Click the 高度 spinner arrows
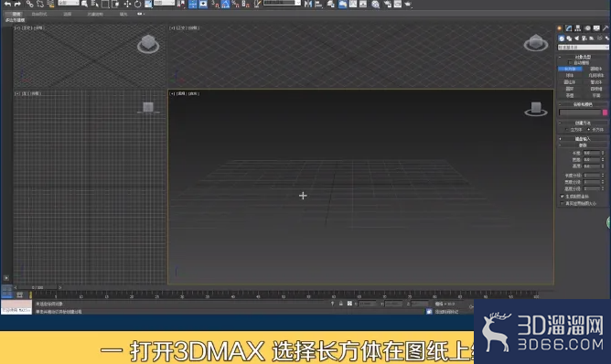The width and height of the screenshot is (611, 364). (x=603, y=166)
